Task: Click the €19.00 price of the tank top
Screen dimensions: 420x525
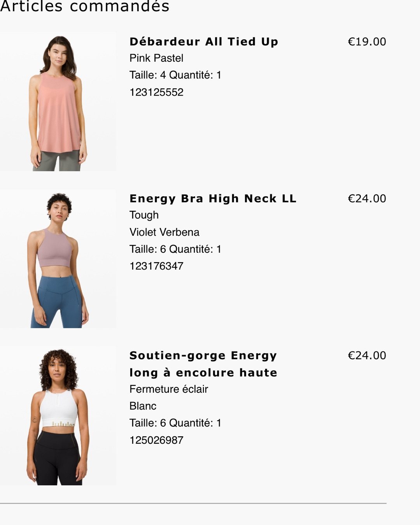Action: pyautogui.click(x=367, y=42)
